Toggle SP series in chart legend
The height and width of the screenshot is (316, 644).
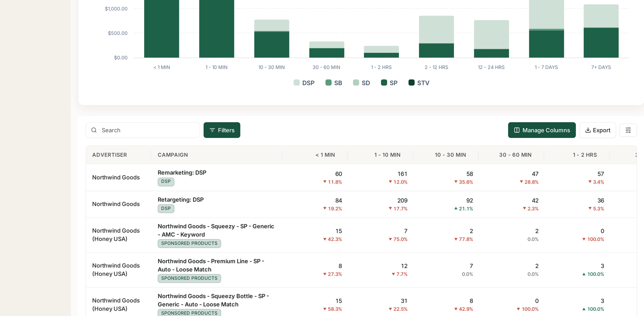[x=389, y=83]
